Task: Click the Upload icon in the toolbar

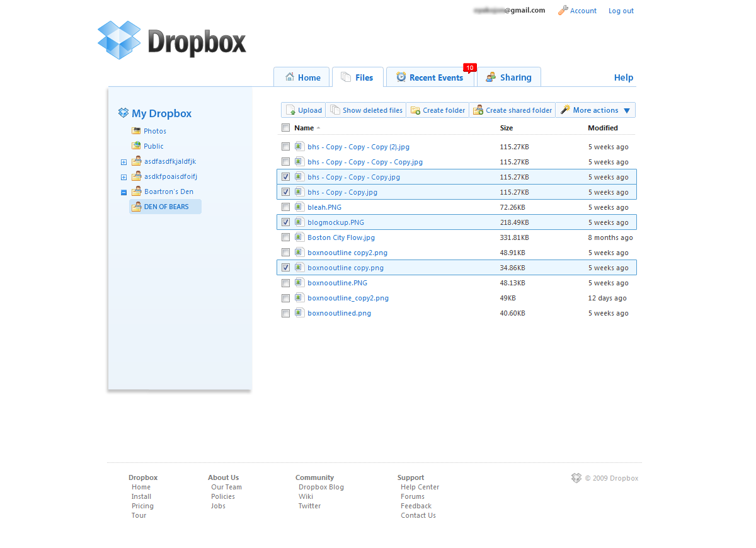Action: coord(290,110)
